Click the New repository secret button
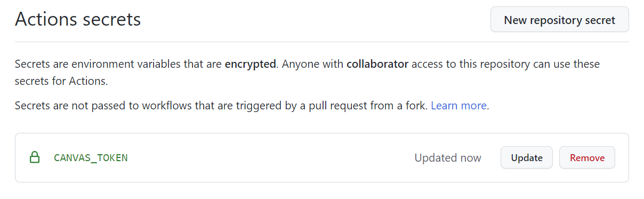644x199 pixels. pos(559,20)
